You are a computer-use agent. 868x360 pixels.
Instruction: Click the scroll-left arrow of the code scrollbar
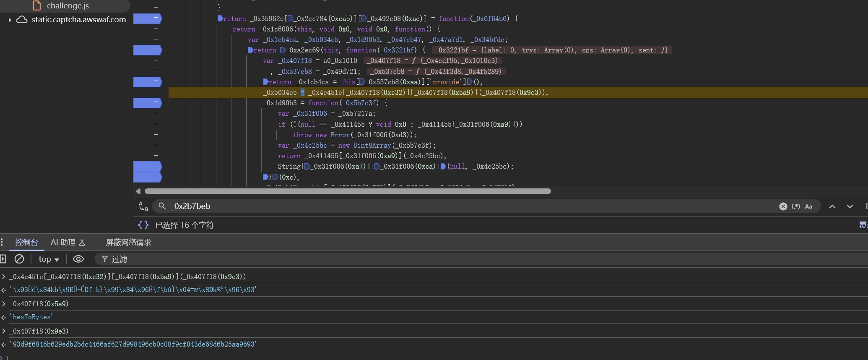coord(138,191)
